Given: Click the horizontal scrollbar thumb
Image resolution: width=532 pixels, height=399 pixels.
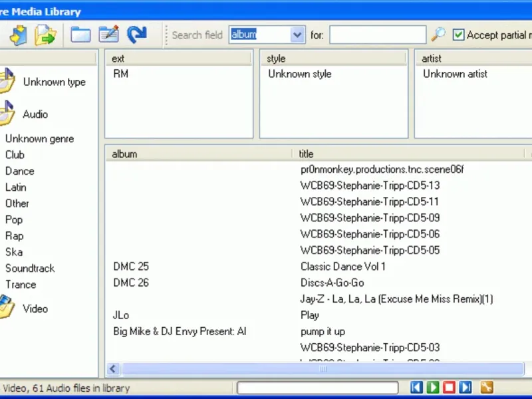Looking at the screenshot, I should [x=323, y=369].
